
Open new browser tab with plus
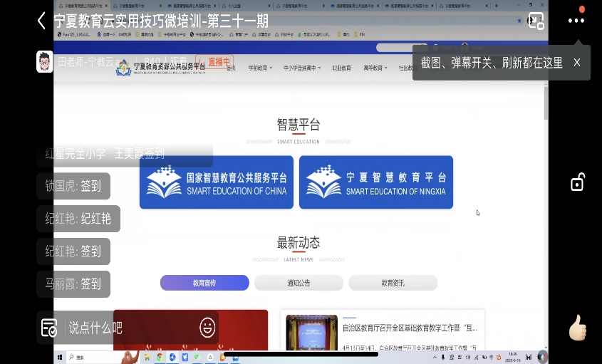[497, 6]
